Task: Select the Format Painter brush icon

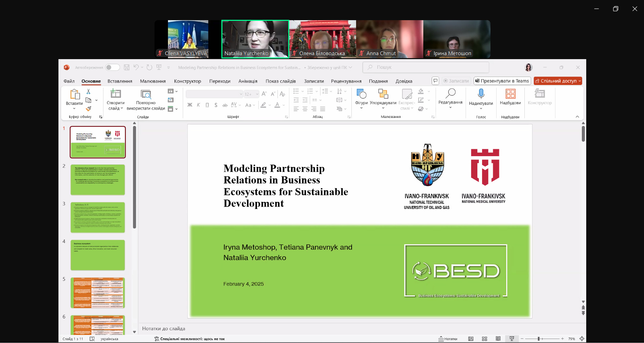Action: tap(88, 109)
